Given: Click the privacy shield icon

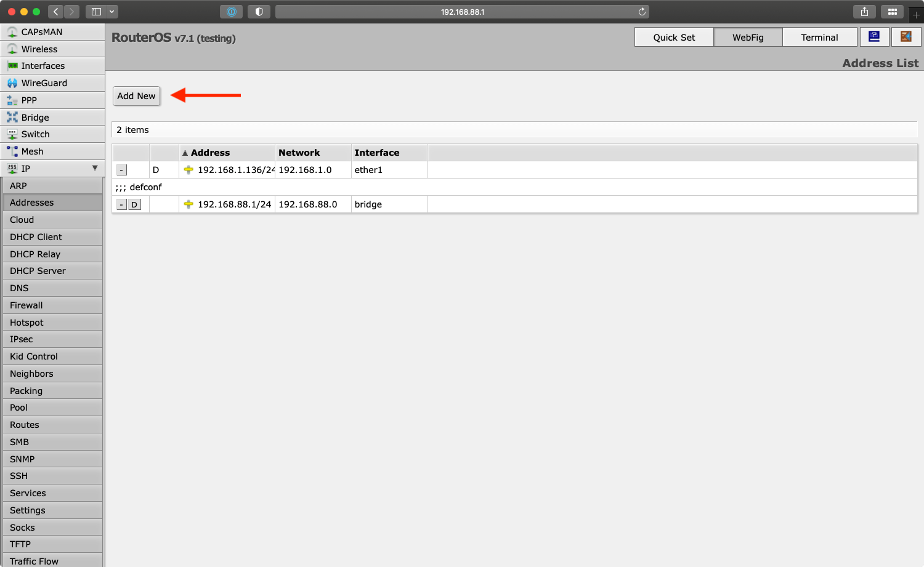Looking at the screenshot, I should click(x=259, y=12).
